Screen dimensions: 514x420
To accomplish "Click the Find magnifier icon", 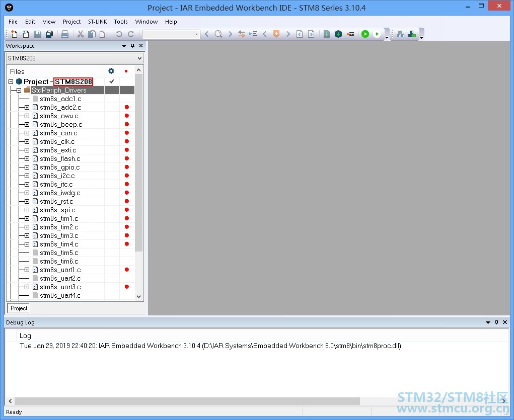I will pos(218,34).
